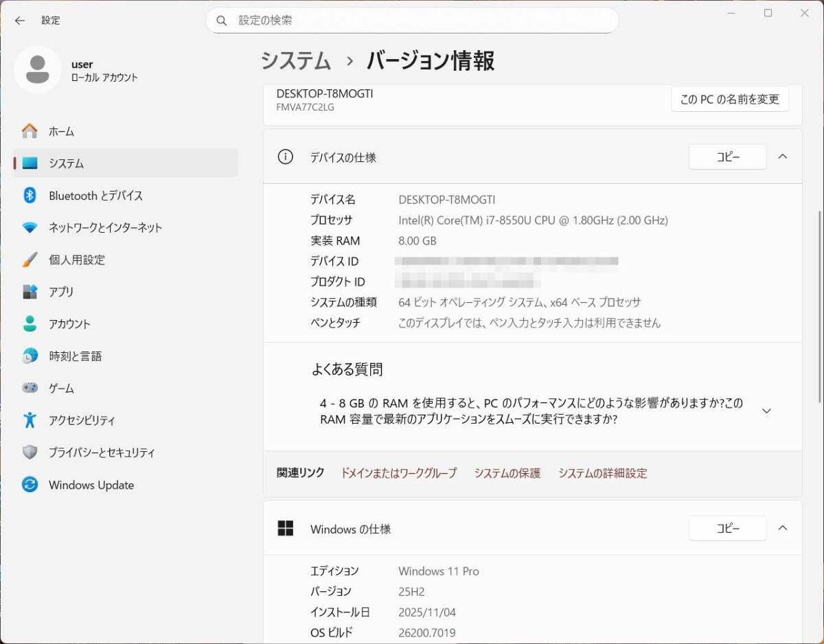Open the Apps icon in sidebar
824x644 pixels.
[30, 292]
